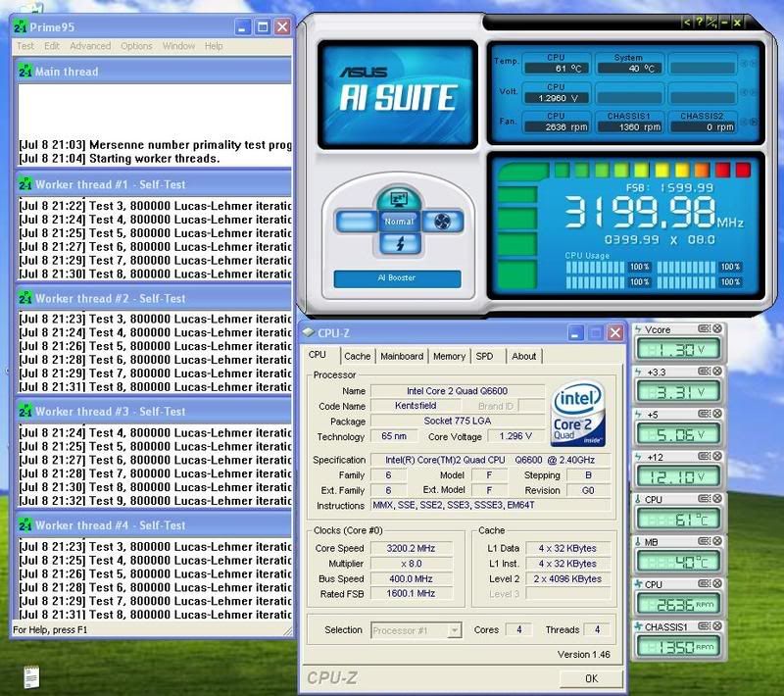This screenshot has width=784, height=696.
Task: Click the +12 voltage 12.10 V display
Action: coord(677,477)
